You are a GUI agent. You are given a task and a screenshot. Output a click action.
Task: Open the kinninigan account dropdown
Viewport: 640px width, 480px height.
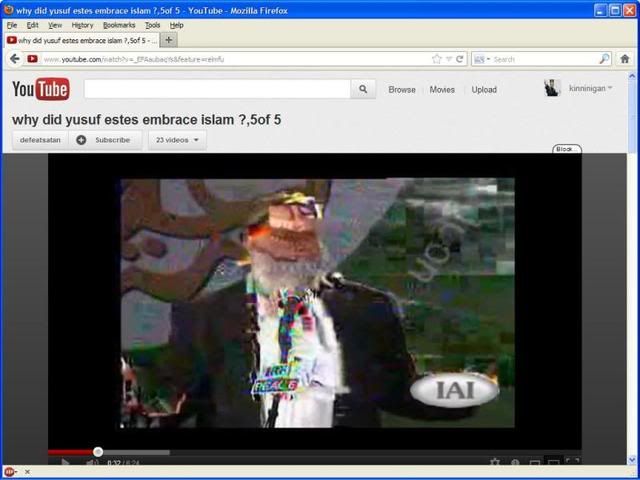(591, 88)
